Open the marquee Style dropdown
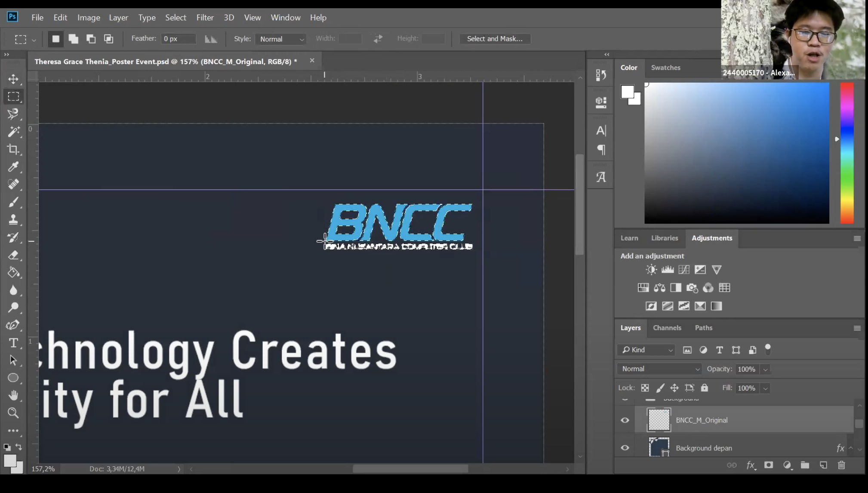The width and height of the screenshot is (868, 493). tap(281, 39)
